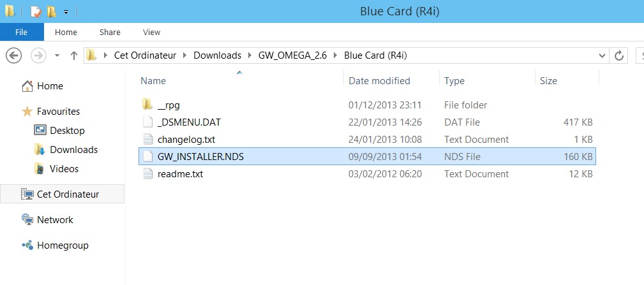Select the __rpg folder name
Image resolution: width=644 pixels, height=285 pixels.
coord(168,105)
